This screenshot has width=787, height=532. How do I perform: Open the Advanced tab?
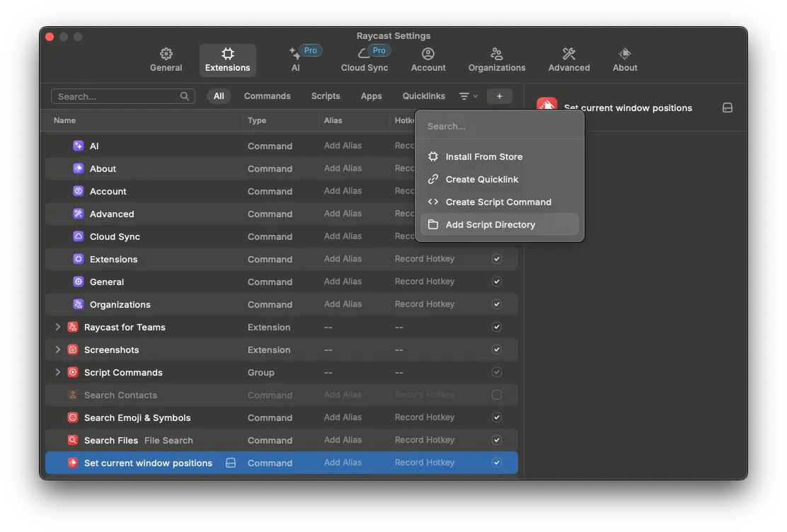tap(569, 60)
